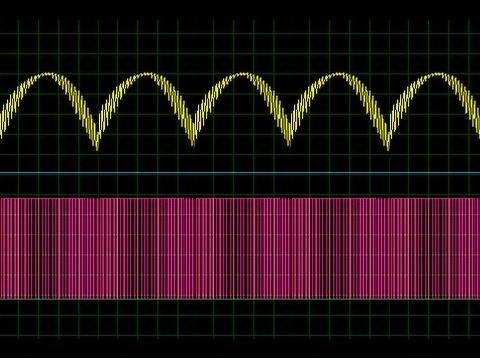The height and width of the screenshot is (360, 480).
Task: Click the third yellow waveform peak
Action: pyautogui.click(x=243, y=75)
